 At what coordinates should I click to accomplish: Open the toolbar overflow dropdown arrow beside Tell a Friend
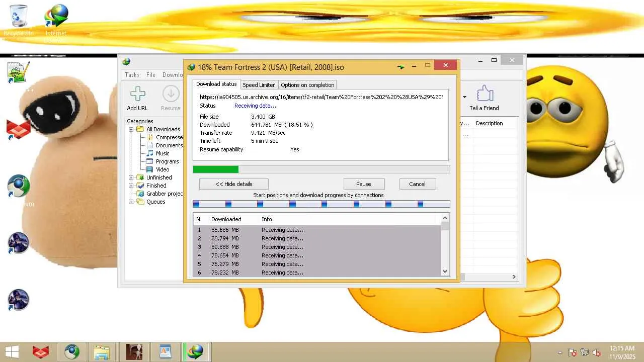coord(464,97)
